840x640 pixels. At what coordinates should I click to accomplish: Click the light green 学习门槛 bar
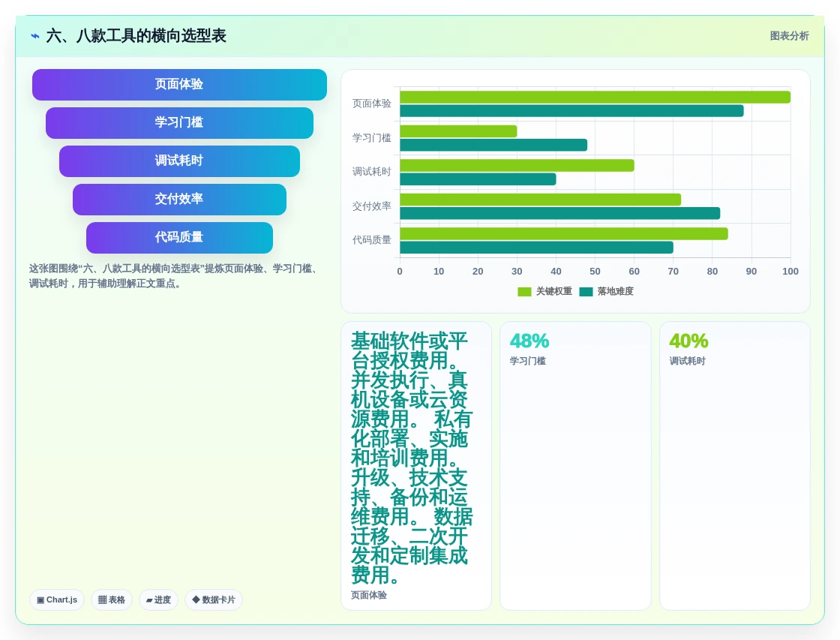(x=458, y=131)
